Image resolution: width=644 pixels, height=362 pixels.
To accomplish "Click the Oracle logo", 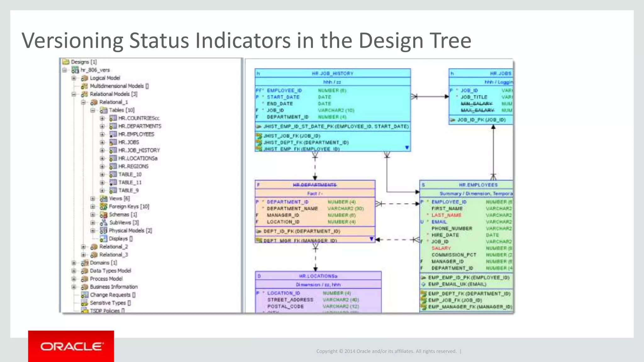I will 71,346.
